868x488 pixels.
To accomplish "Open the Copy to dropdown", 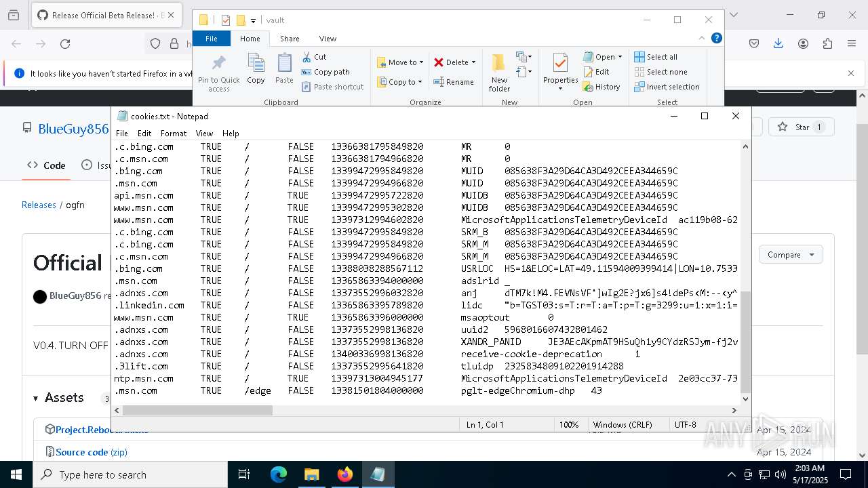I will 399,82.
